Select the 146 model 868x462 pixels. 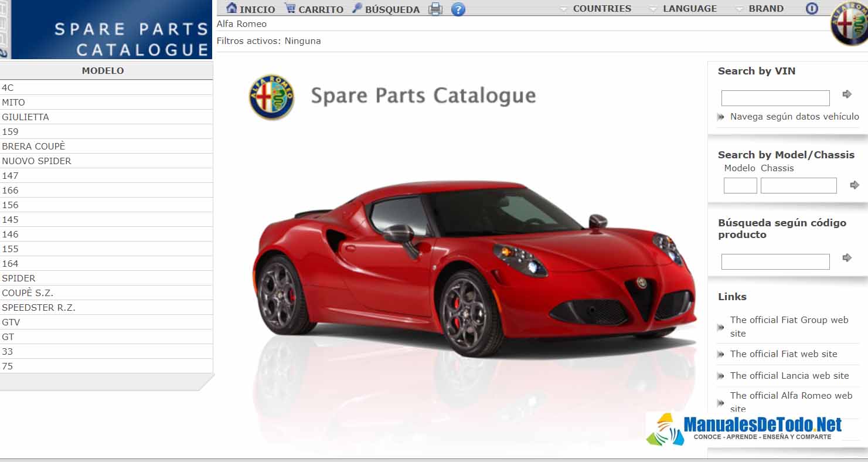(x=106, y=234)
